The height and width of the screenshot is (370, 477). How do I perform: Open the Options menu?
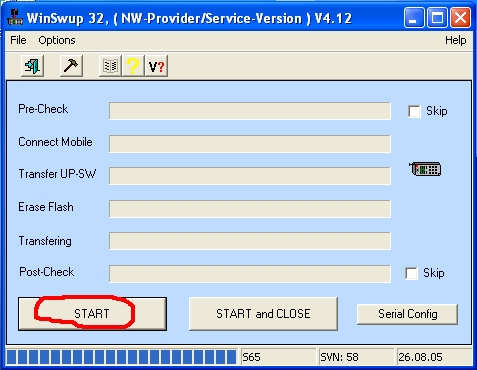coord(57,40)
